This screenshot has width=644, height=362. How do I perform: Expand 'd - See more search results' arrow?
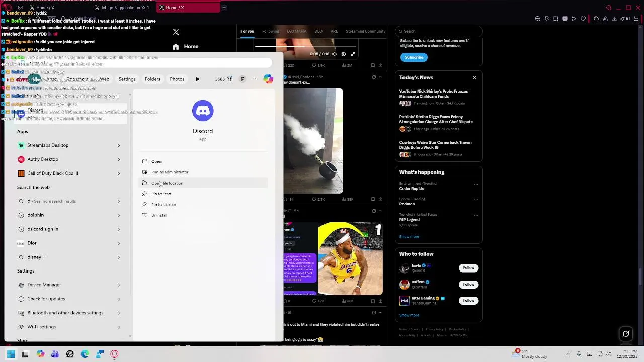pos(119,201)
